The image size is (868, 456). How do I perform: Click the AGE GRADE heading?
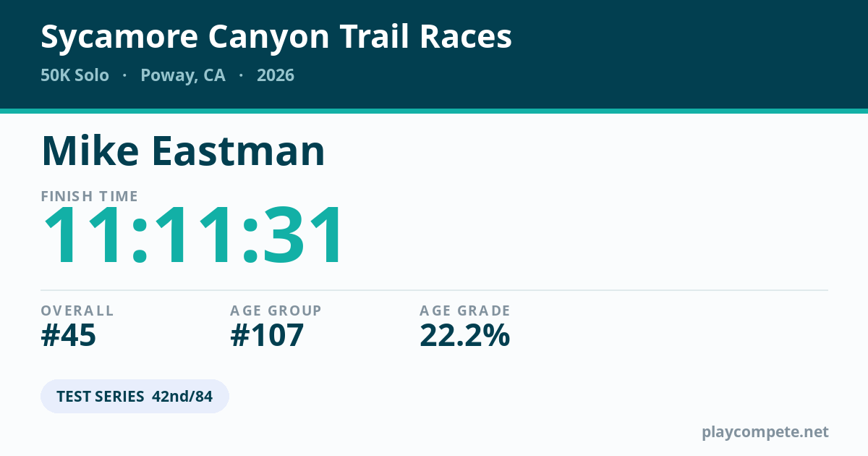(x=465, y=311)
